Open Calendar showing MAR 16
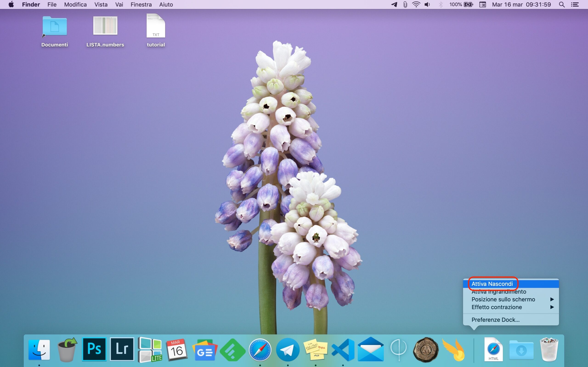Viewport: 588px width, 367px height. [x=177, y=350]
